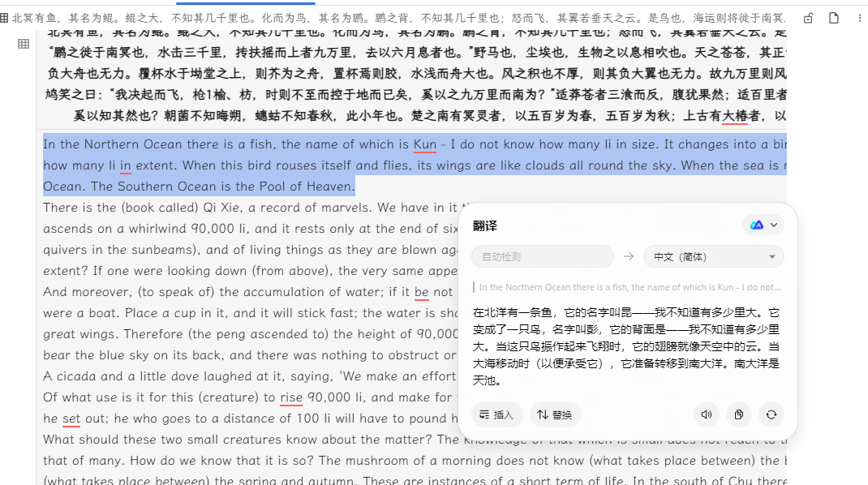
Task: Click the Chinese line starting 奚以知其然也
Action: point(430,116)
